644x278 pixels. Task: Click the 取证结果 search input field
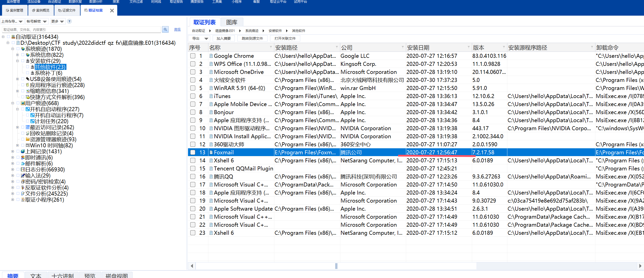coord(81,30)
